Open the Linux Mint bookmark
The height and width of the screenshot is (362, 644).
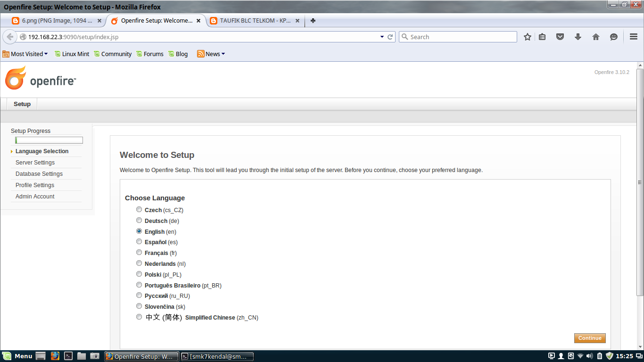click(72, 54)
